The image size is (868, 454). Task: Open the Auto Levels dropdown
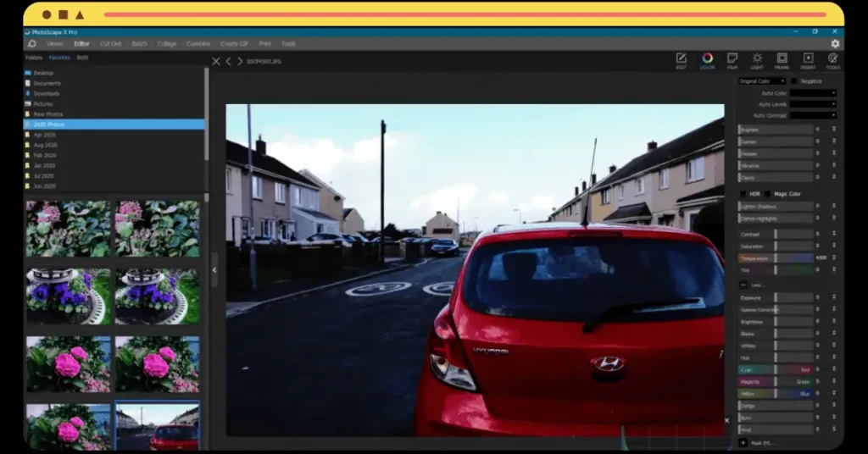pos(813,104)
